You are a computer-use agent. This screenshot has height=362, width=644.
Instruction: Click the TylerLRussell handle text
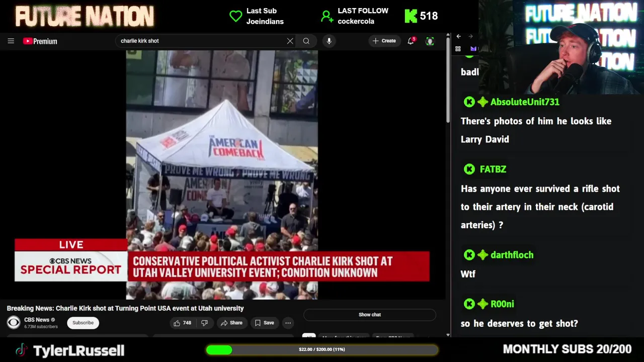(79, 350)
